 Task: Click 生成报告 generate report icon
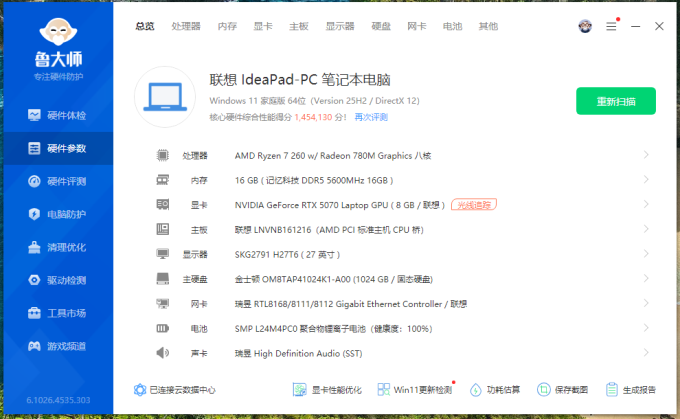tap(611, 390)
